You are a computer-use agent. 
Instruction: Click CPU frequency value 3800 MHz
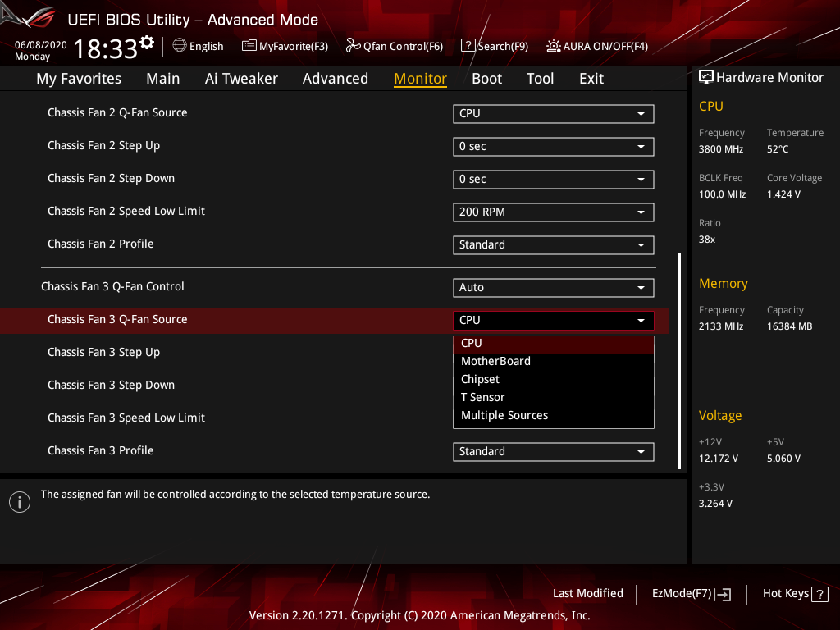(x=720, y=149)
